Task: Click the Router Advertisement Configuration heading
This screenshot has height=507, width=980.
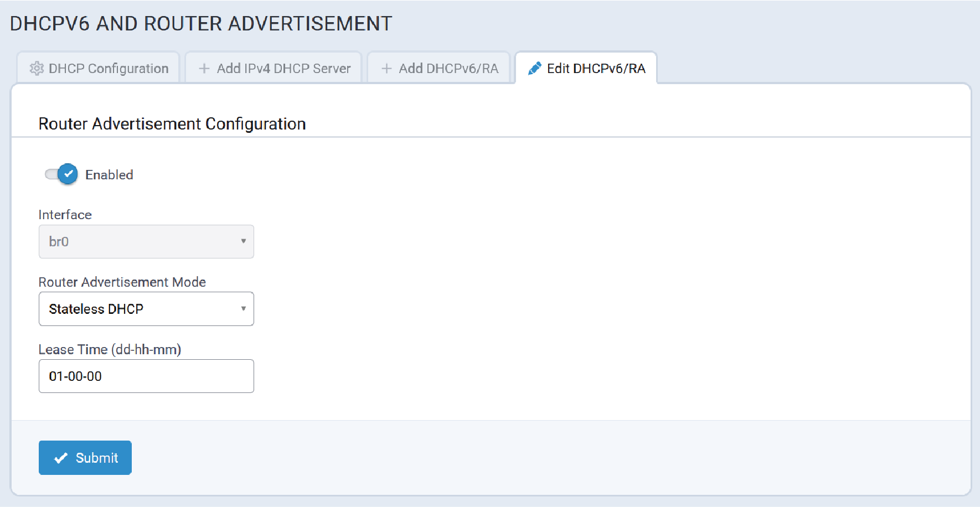Action: 172,123
